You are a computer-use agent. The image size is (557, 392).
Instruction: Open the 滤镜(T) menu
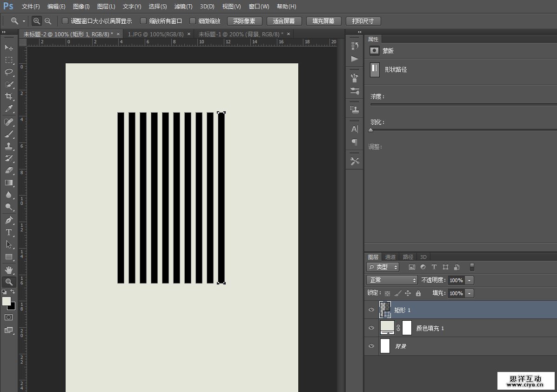183,7
